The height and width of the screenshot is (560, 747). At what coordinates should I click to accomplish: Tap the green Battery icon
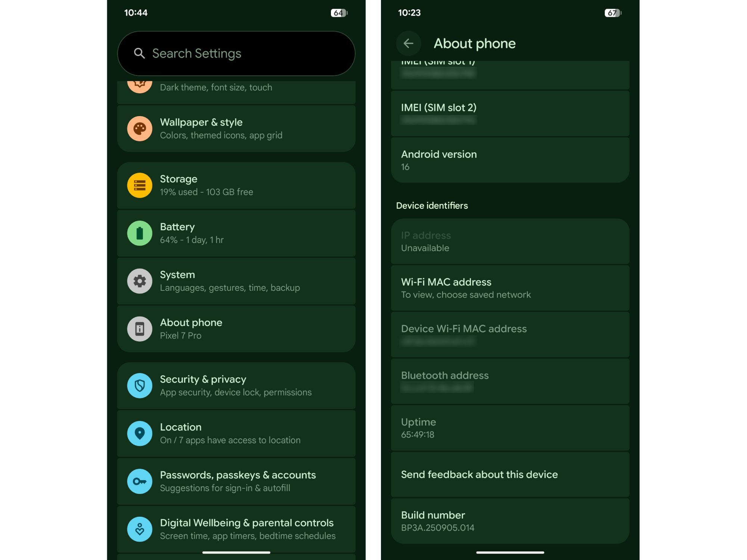point(140,233)
